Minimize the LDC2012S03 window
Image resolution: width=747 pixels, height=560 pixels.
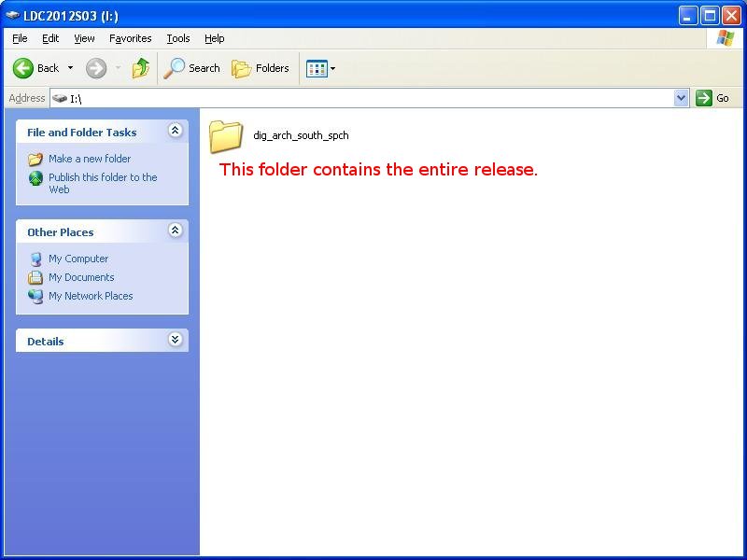click(687, 16)
